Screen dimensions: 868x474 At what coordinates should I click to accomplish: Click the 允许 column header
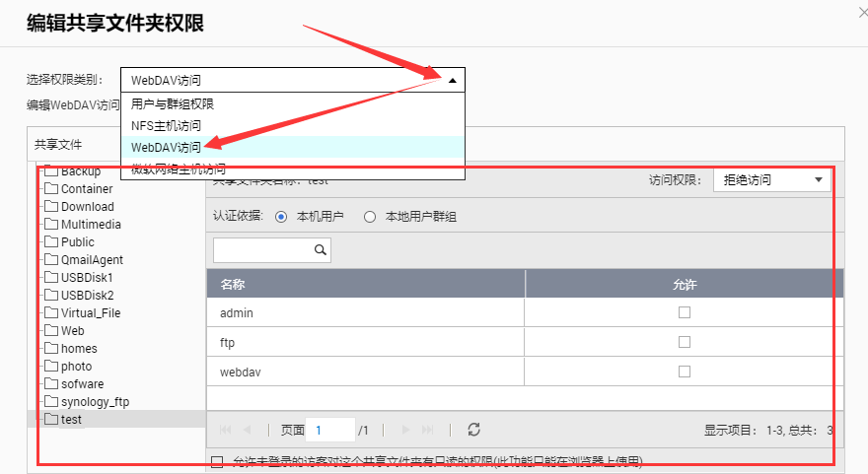coord(685,284)
